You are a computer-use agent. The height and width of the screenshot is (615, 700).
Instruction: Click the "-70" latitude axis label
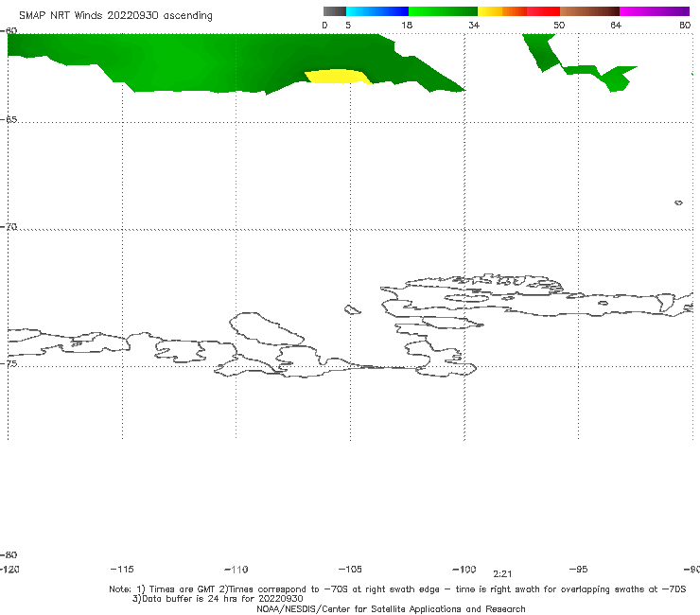[9, 227]
